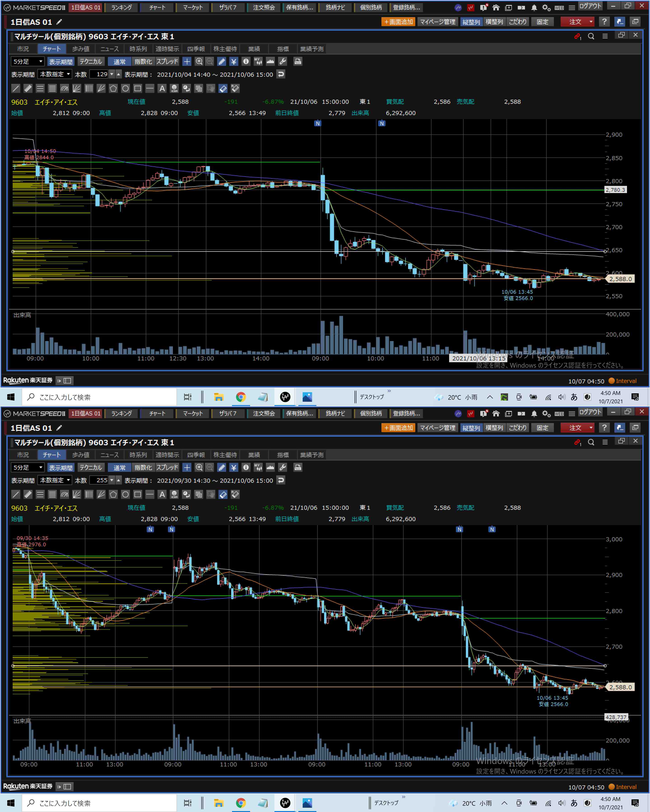This screenshot has width=650, height=812.
Task: Toggle the crosshair cursor button in top chart toolbar
Action: coord(187,61)
